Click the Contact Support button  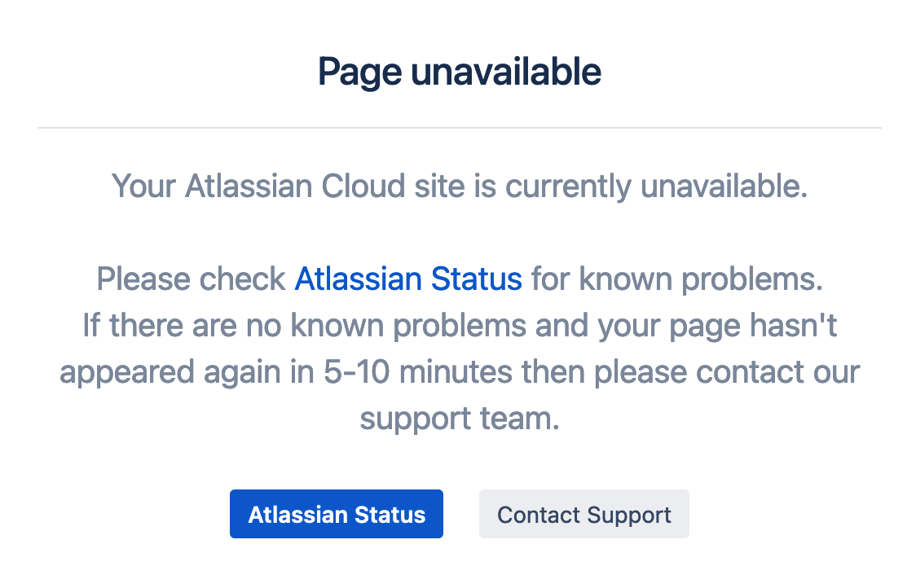pos(584,515)
